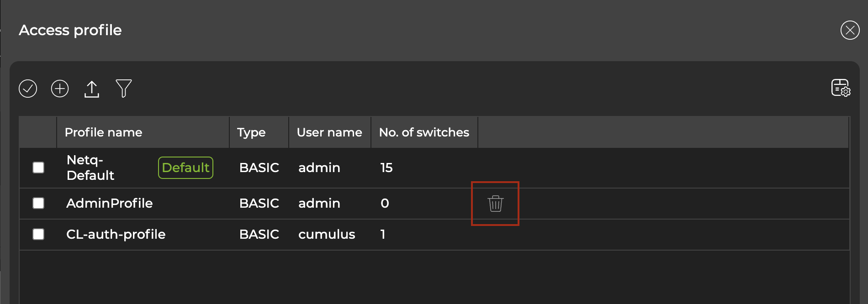Click the select all checkmark icon
Screen dimensions: 868x304
[x=28, y=89]
